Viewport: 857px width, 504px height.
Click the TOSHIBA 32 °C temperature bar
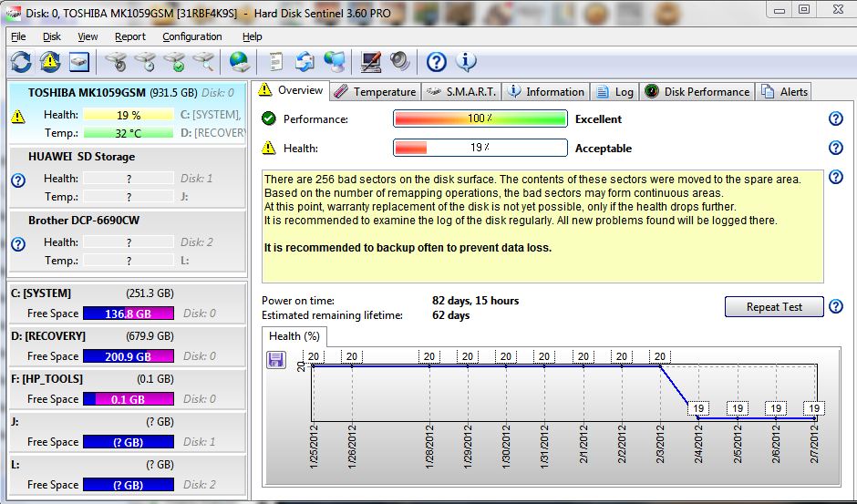[x=129, y=133]
